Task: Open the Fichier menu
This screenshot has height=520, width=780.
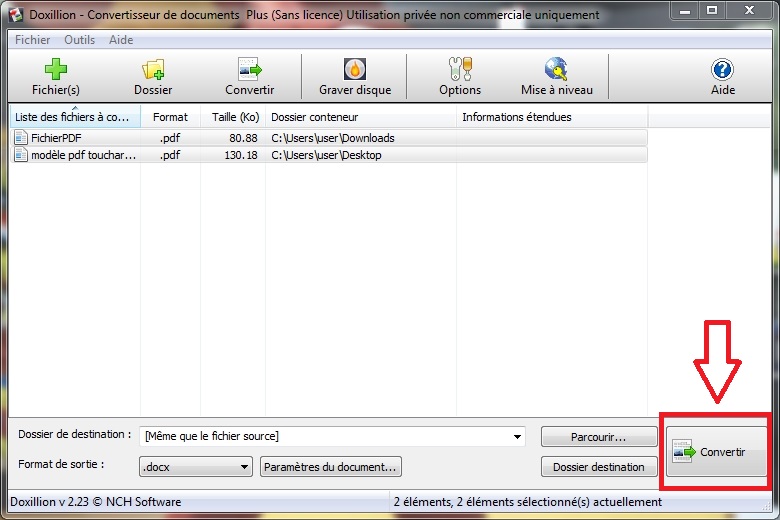Action: pos(32,40)
